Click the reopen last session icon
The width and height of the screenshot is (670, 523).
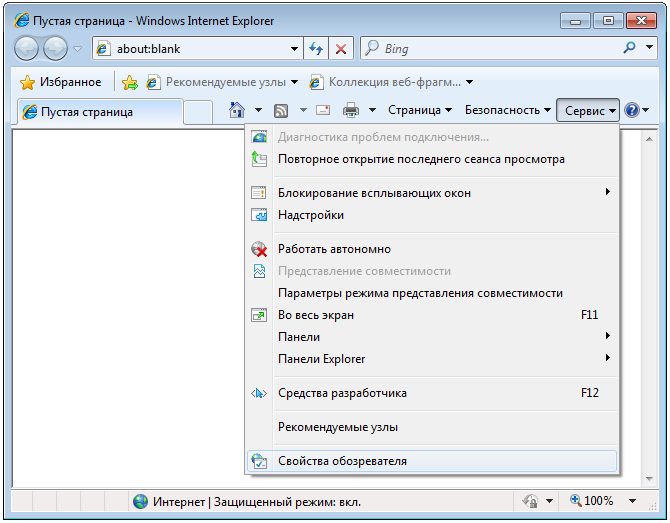[x=259, y=159]
